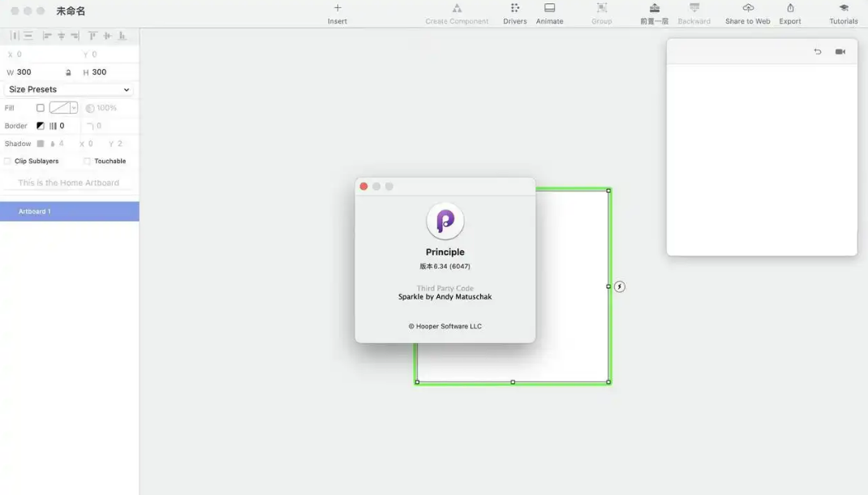Open the Insert menu in toolbar

337,14
